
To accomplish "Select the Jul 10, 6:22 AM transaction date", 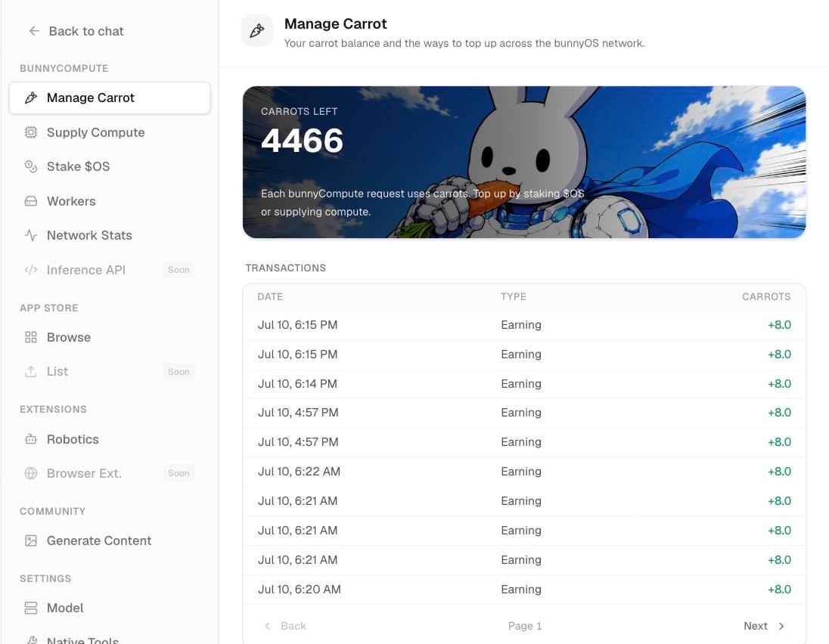I will coord(299,471).
